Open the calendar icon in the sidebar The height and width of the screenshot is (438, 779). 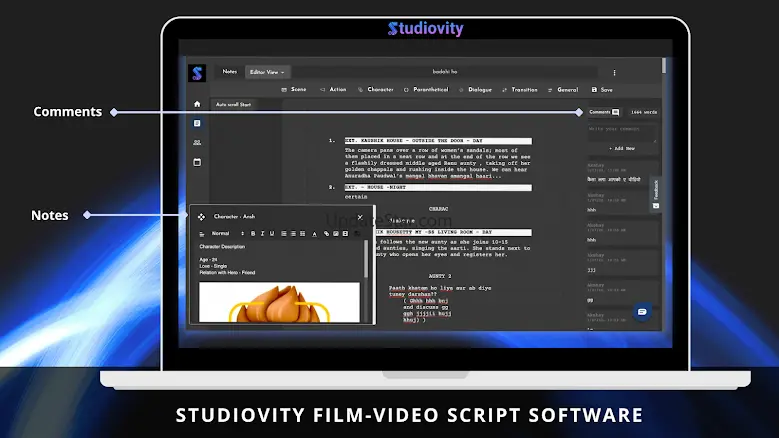197,162
